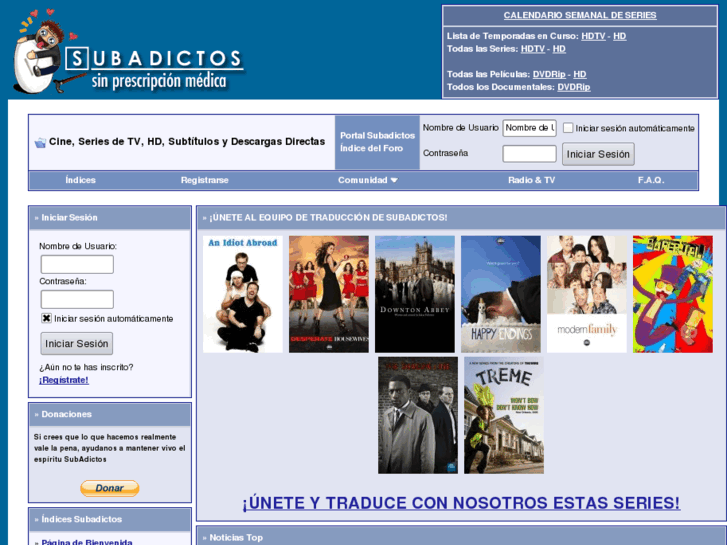Click the sidebar Nombre de Usuario field
This screenshot has height=545, width=727.
tap(77, 264)
